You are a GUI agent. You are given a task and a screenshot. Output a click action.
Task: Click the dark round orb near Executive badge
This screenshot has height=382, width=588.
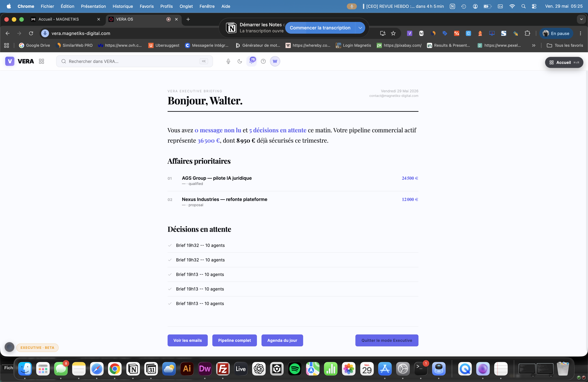point(9,347)
